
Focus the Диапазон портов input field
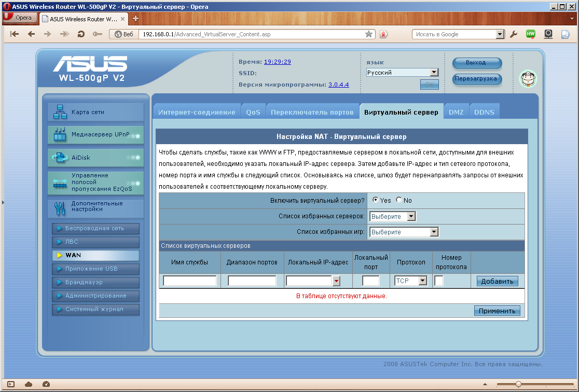[x=252, y=281]
